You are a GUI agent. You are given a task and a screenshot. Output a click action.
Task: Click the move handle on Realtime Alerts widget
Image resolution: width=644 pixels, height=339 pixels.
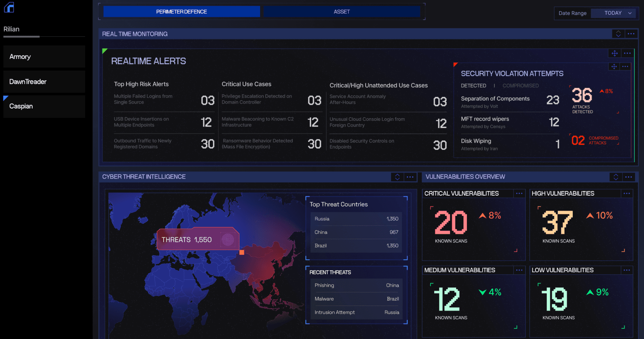(615, 53)
